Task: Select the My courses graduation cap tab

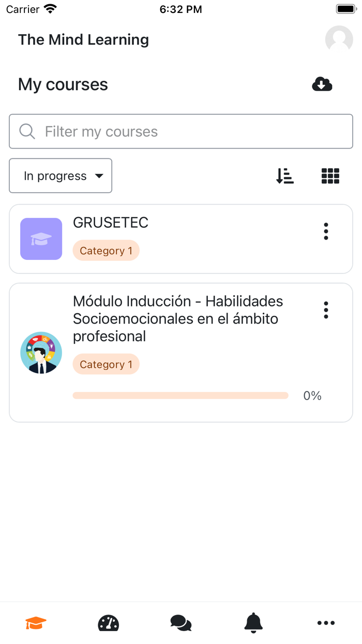Action: click(36, 623)
